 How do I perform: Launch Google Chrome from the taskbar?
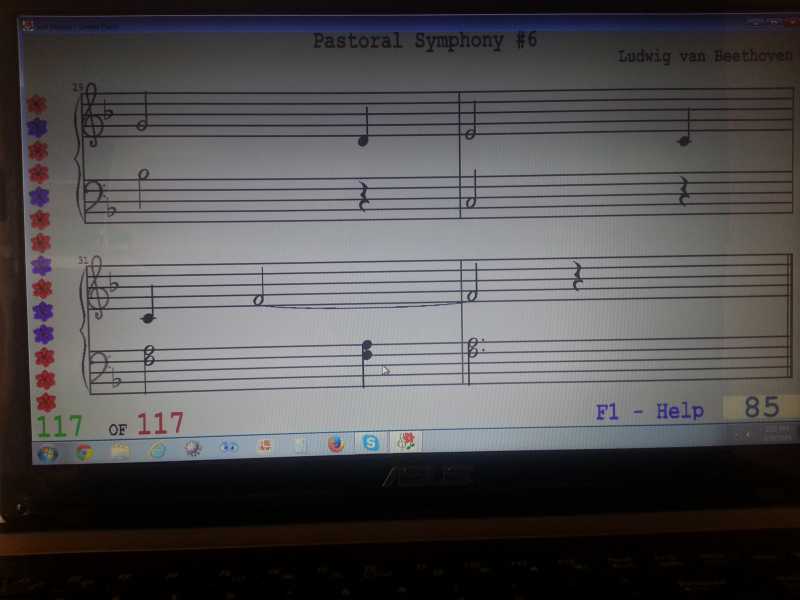point(84,452)
